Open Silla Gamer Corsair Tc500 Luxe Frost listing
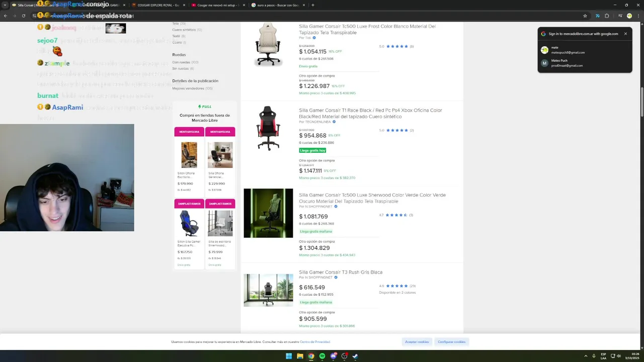 (x=367, y=29)
